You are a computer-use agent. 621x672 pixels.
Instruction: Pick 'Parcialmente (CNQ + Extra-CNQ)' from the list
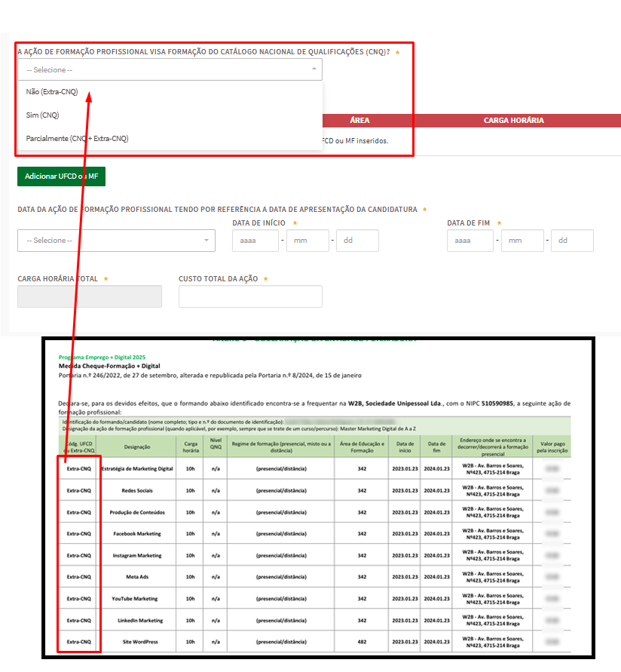coord(77,139)
